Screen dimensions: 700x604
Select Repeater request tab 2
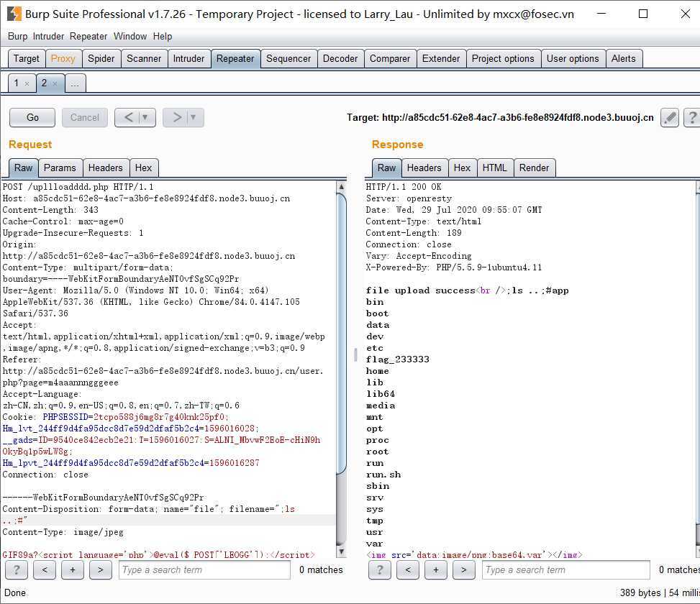point(50,83)
